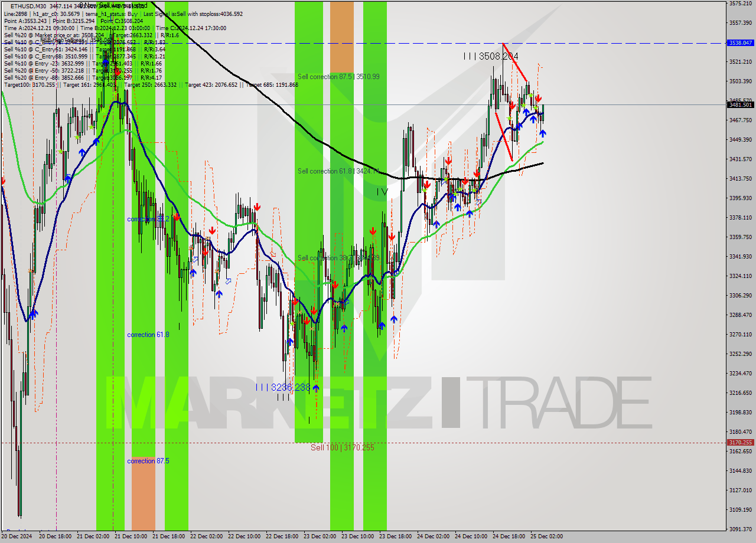
Task: Click the '24 Dec 18:00' time label
Action: [x=509, y=537]
